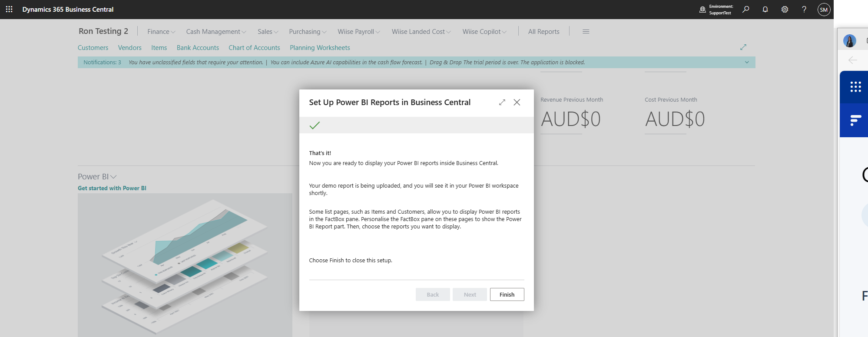This screenshot has height=337, width=868.
Task: Open All Reports
Action: [543, 31]
